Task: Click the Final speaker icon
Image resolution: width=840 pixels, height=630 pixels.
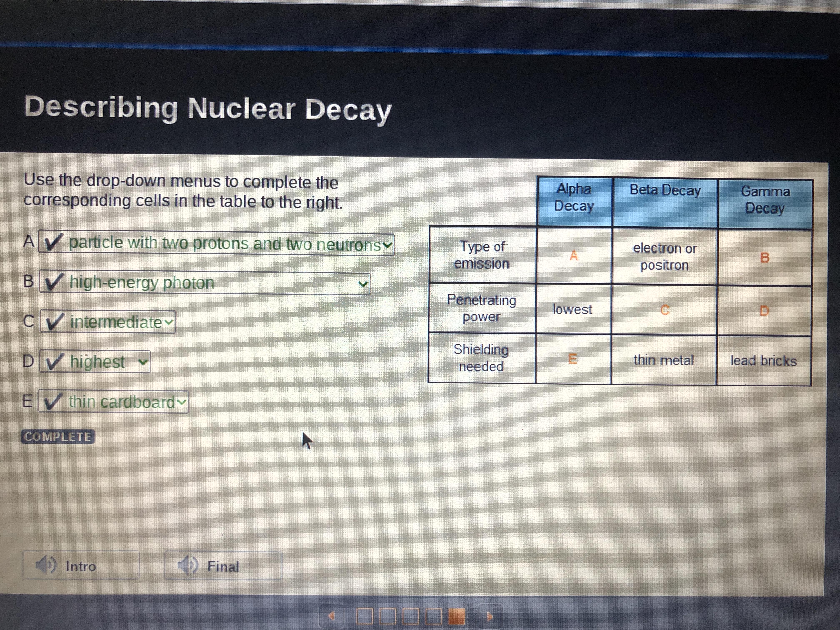Action: 188,565
